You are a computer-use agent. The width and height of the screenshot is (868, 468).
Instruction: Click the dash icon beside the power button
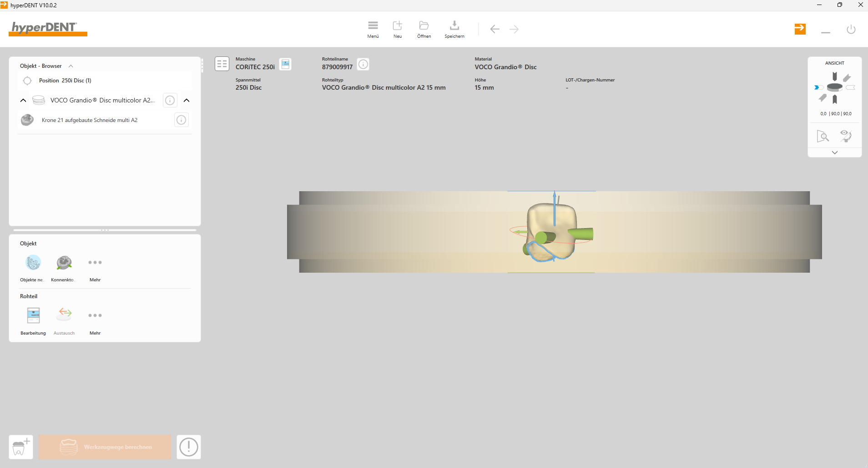[x=826, y=33]
